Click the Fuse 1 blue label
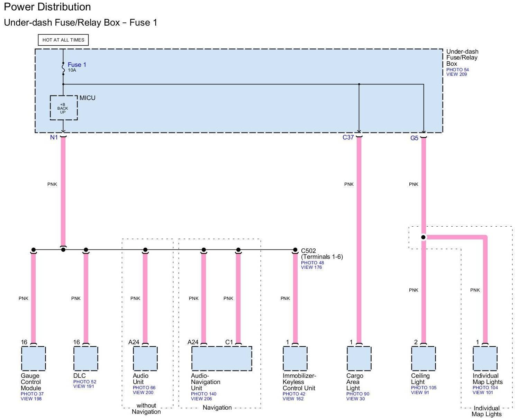 [x=76, y=65]
